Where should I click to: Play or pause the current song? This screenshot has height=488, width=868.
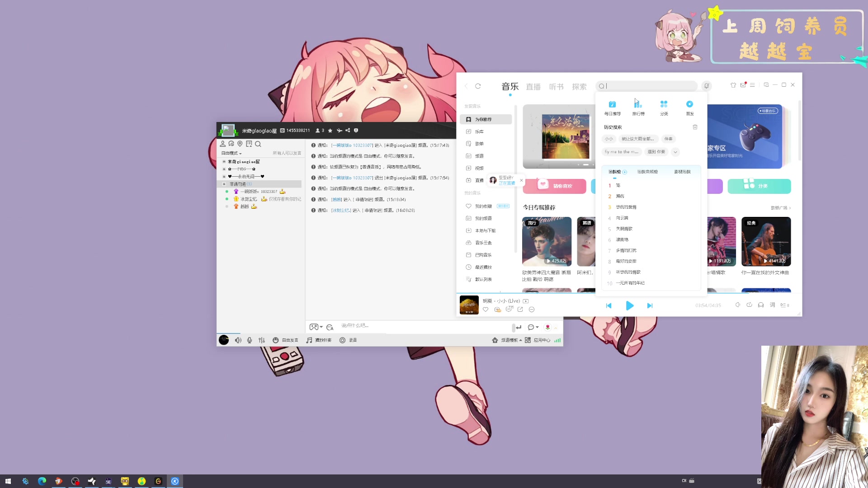(629, 305)
